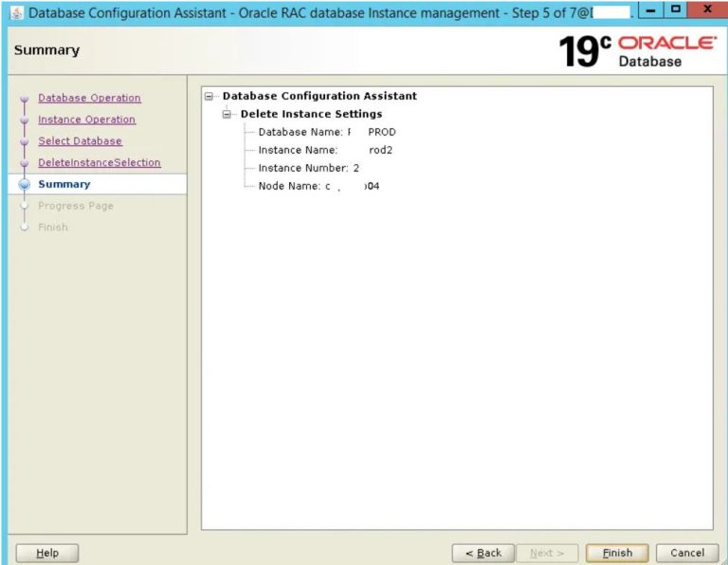Image resolution: width=728 pixels, height=565 pixels.
Task: Go back with the Back button
Action: [x=482, y=553]
